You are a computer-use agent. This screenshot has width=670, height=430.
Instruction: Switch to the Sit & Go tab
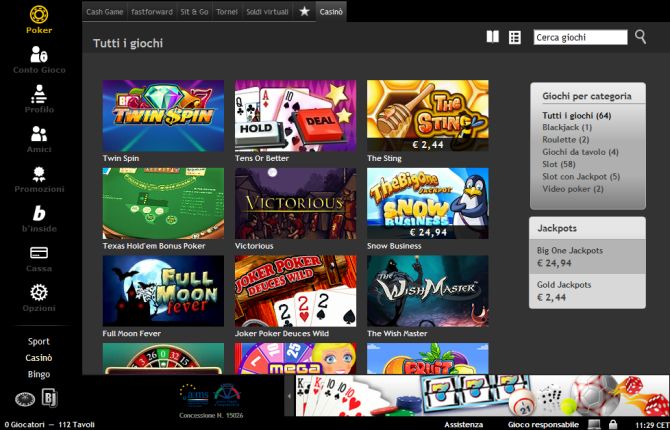pyautogui.click(x=194, y=12)
